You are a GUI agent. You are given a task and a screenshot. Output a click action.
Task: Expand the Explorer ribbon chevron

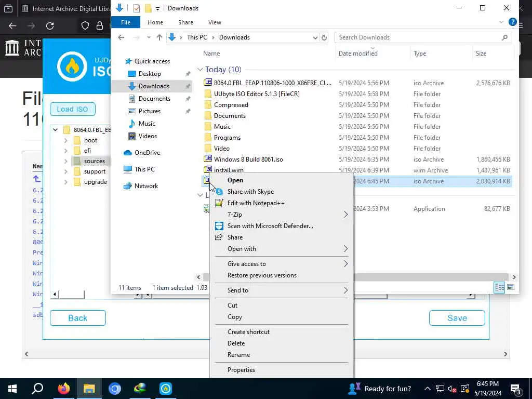[x=501, y=22]
